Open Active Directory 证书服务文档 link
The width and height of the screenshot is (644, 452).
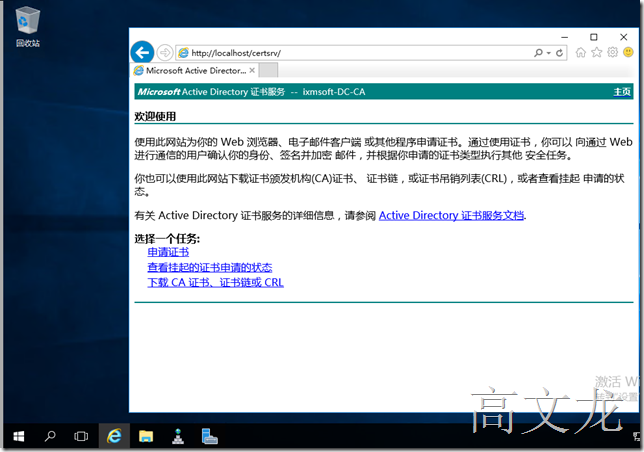451,216
